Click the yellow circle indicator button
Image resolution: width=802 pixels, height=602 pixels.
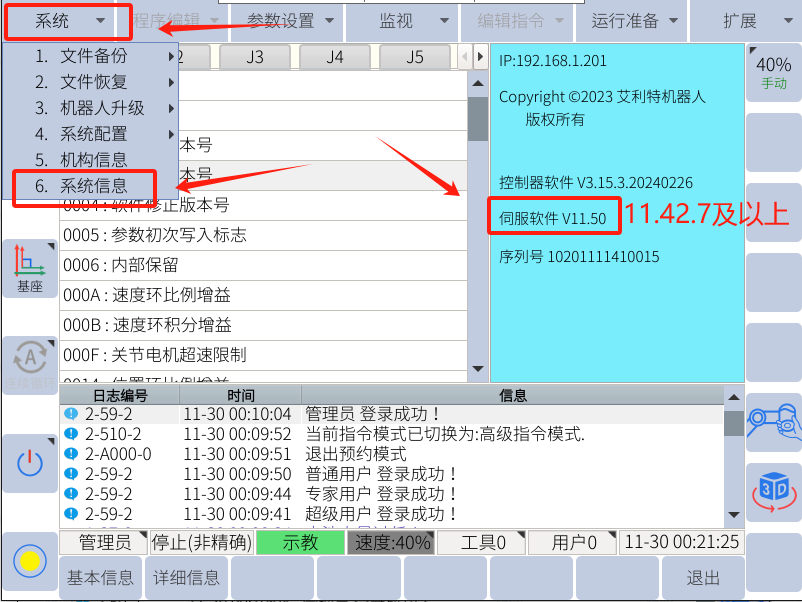(29, 560)
